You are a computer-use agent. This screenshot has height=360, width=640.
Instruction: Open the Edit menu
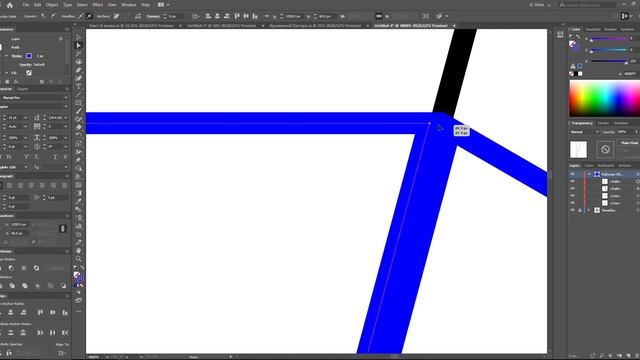[x=37, y=5]
